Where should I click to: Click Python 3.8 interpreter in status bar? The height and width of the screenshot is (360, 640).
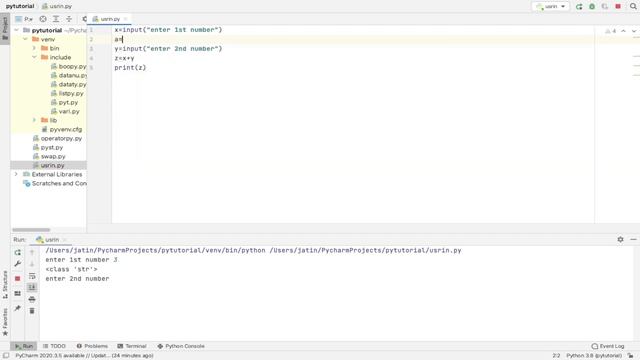pos(594,356)
